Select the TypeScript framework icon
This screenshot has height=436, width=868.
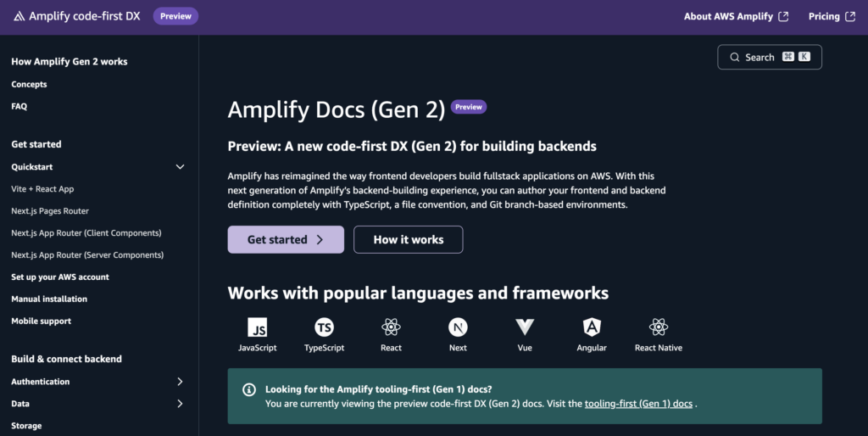coord(324,327)
